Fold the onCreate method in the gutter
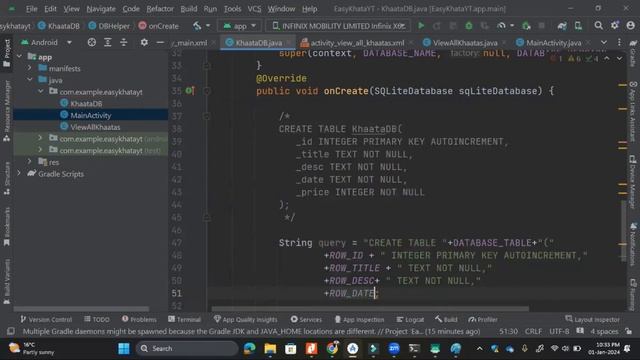The image size is (640, 360). tap(207, 91)
